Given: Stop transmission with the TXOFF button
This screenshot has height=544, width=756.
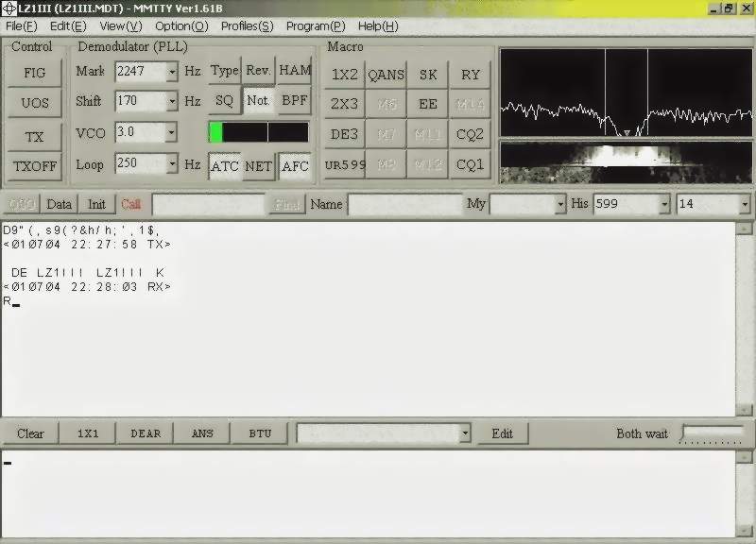Looking at the screenshot, I should click(x=34, y=166).
